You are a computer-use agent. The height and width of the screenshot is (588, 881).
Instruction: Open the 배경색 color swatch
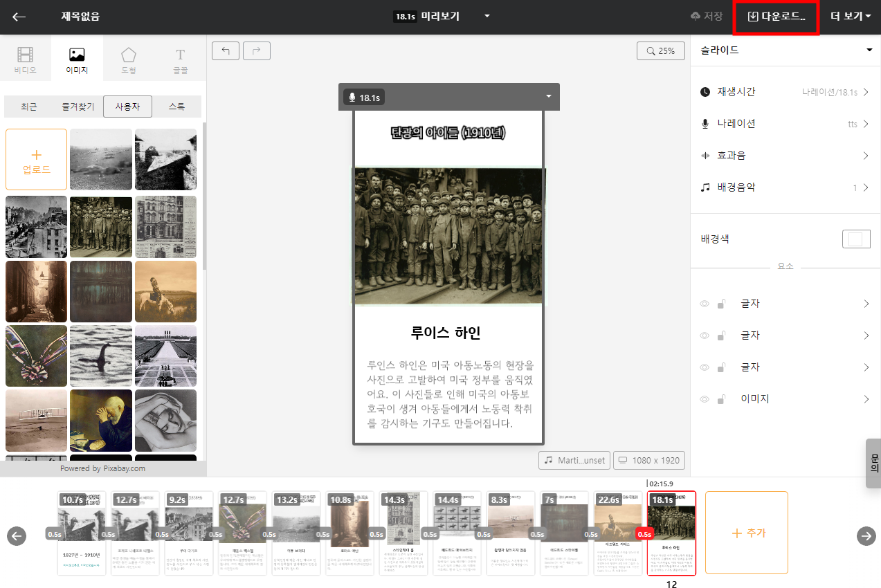pyautogui.click(x=856, y=239)
